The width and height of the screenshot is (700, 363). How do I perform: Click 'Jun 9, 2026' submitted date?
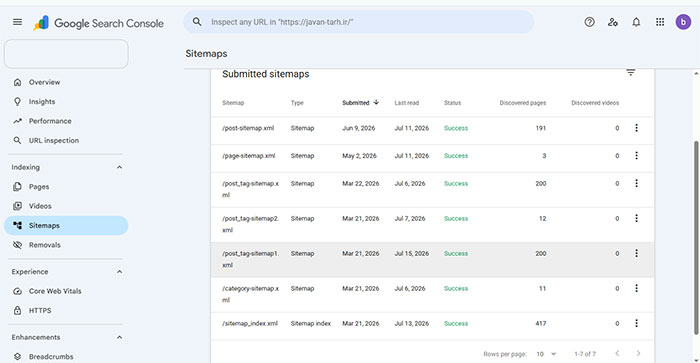[x=358, y=128]
